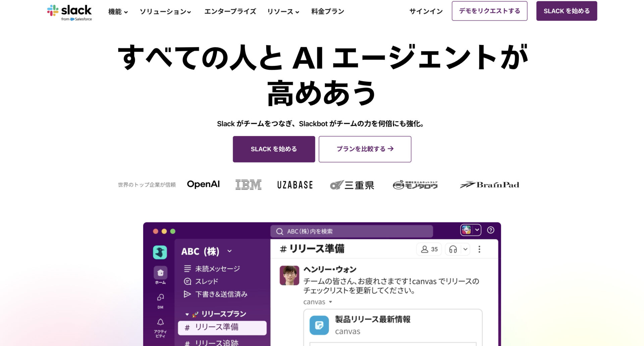The image size is (644, 346).
Task: Click the header SLACK を始める button
Action: coord(567,11)
